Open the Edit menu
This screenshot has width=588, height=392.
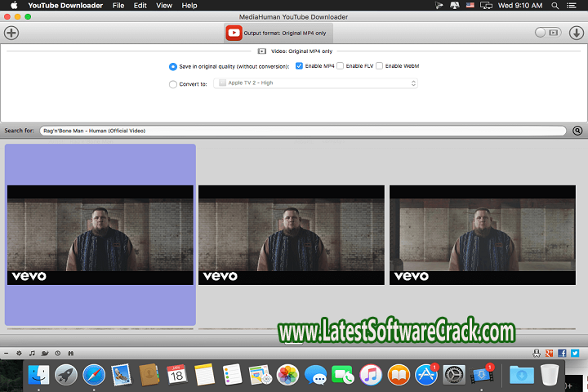(x=140, y=5)
